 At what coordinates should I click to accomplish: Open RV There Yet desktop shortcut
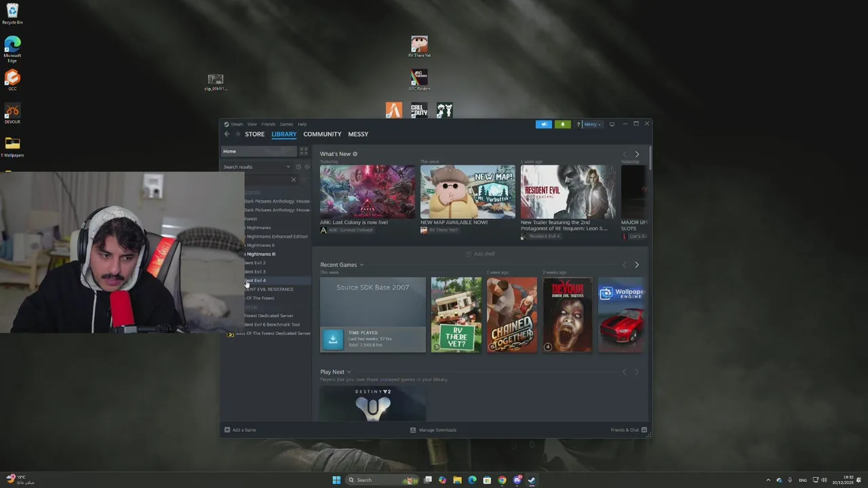419,47
